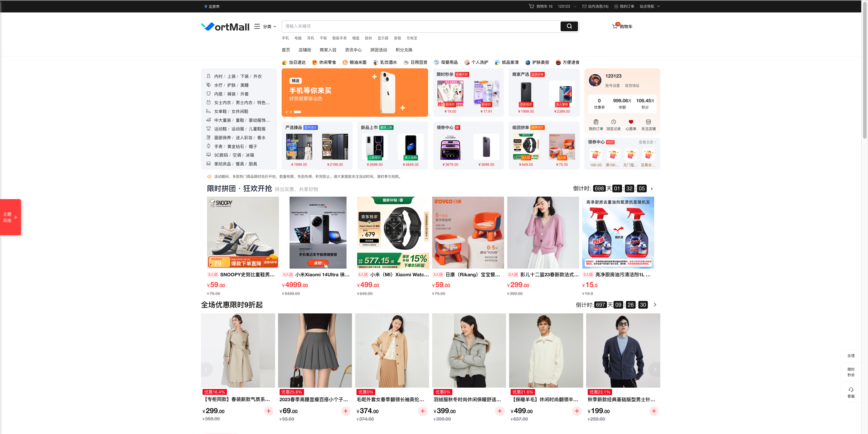The width and height of the screenshot is (868, 434).
Task: Expand the 站点导航 dropdown
Action: [650, 6]
